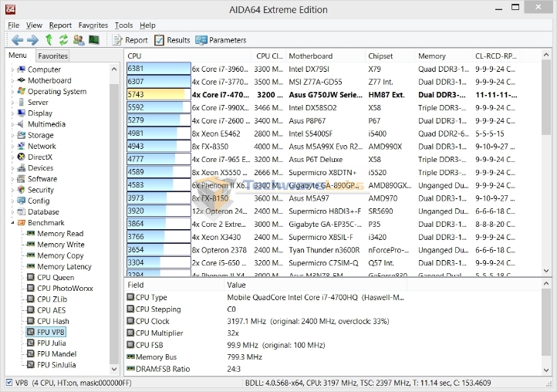Click the Forward navigation arrow
Image resolution: width=557 pixels, height=392 pixels.
(32, 40)
